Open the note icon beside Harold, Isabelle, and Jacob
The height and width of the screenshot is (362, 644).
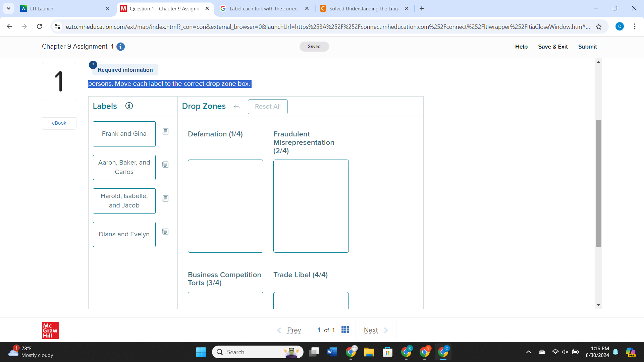[x=165, y=198]
